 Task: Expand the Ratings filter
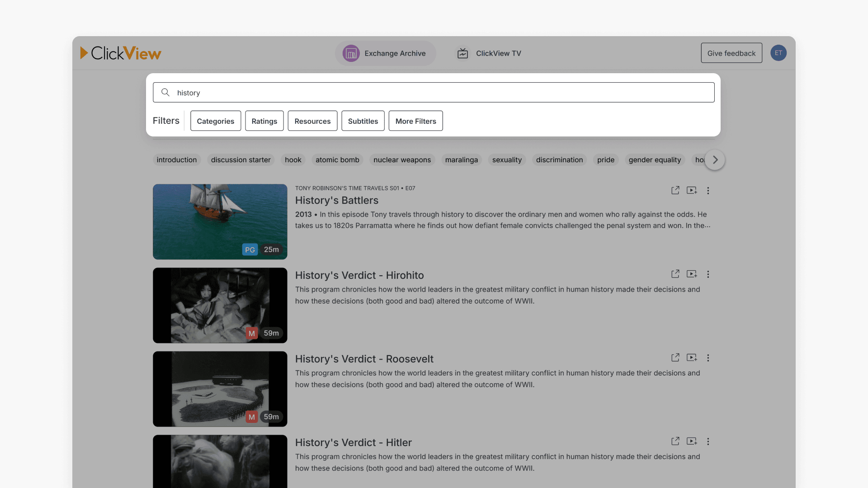click(x=264, y=121)
